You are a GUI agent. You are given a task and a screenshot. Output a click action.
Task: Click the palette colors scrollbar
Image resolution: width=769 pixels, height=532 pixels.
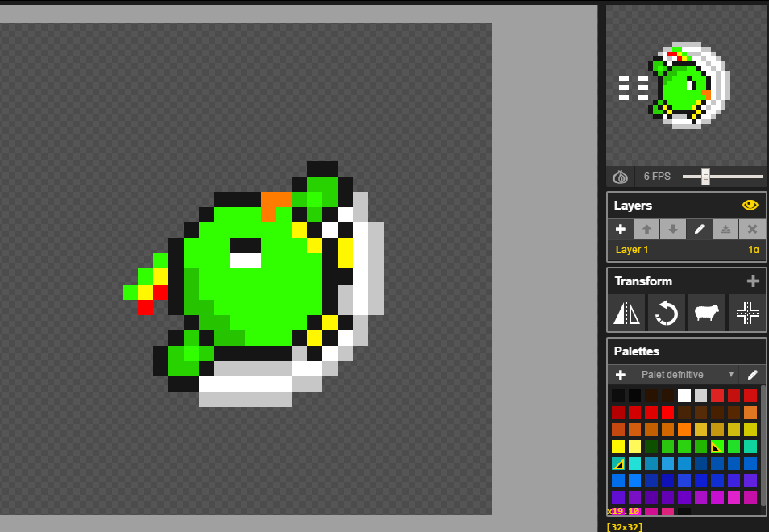[x=763, y=447]
